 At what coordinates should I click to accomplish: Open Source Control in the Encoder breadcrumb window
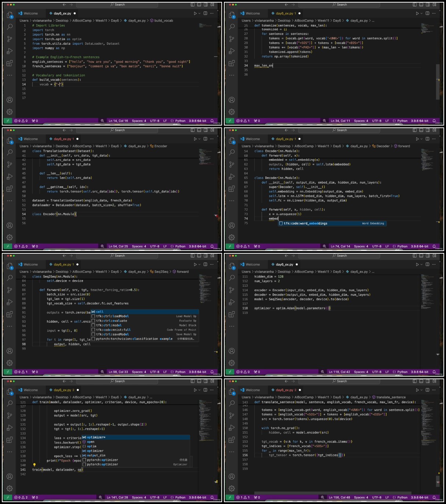pos(10,164)
